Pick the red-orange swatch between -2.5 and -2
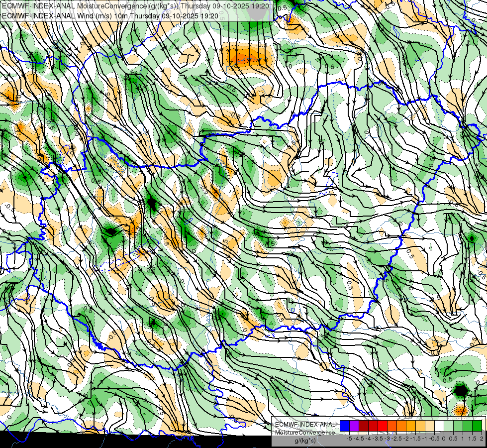This screenshot has height=448, width=487. (x=392, y=426)
